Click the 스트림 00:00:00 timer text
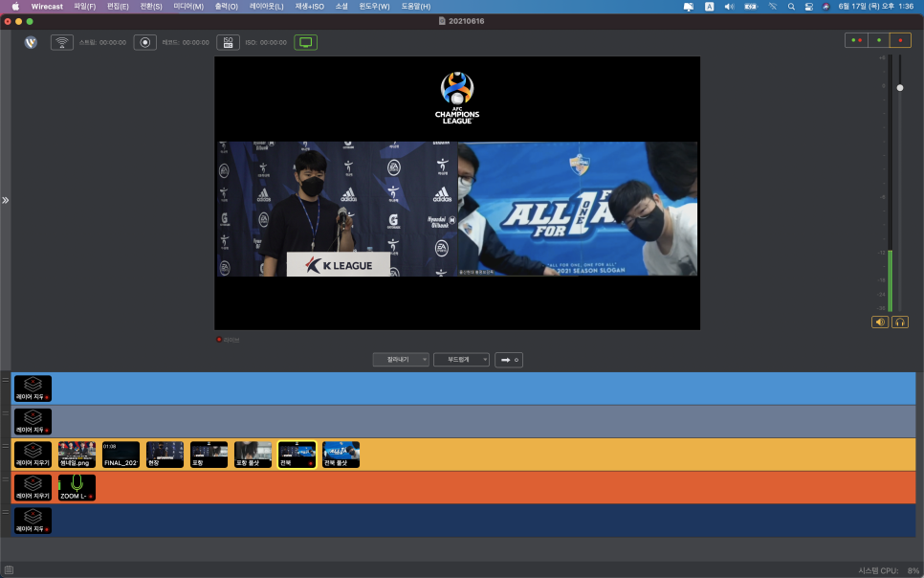The height and width of the screenshot is (578, 924). (102, 42)
